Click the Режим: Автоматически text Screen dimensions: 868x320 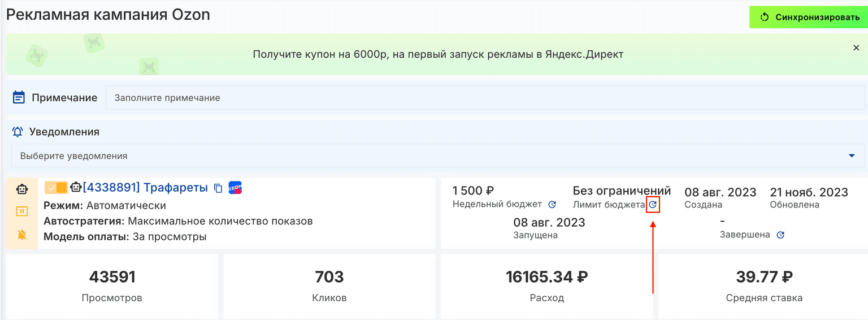[x=105, y=205]
